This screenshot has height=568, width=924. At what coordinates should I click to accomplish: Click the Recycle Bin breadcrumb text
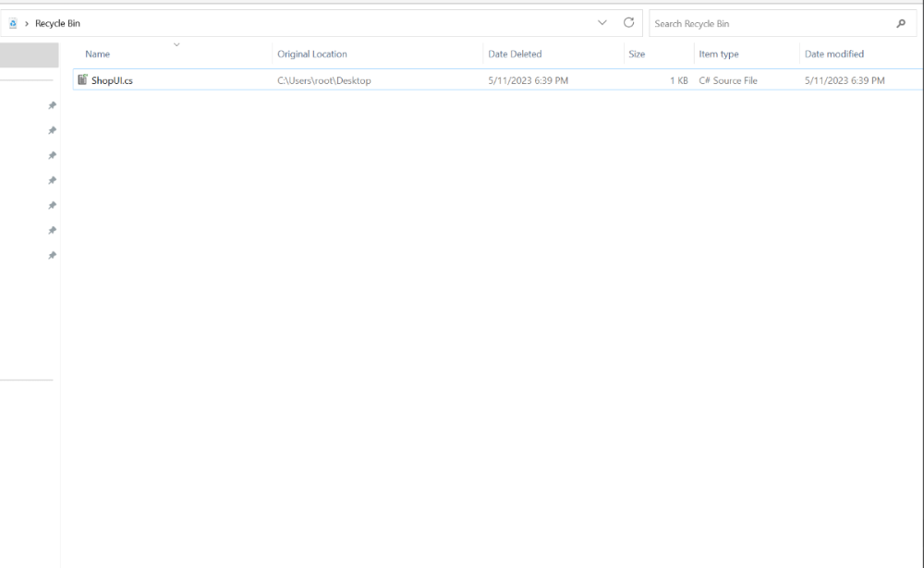(x=57, y=23)
